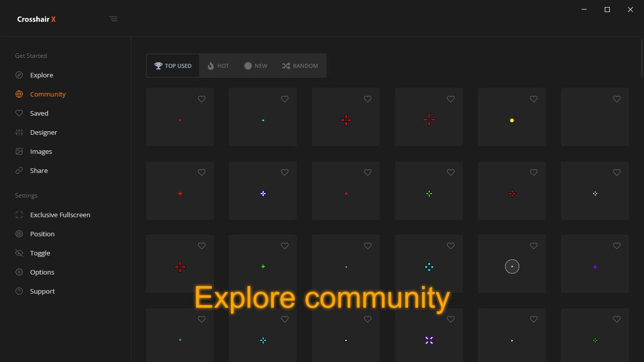Viewport: 644px width, 362px height.
Task: Switch to the Hot tab
Action: pyautogui.click(x=218, y=66)
